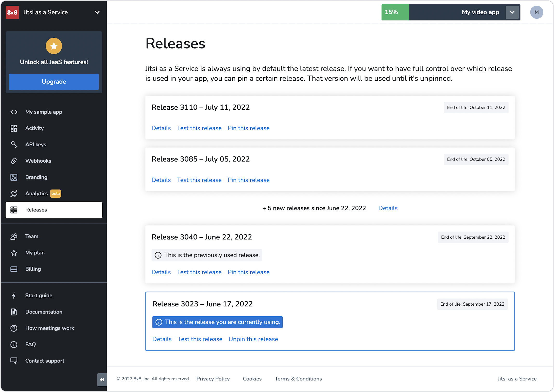554x392 pixels.
Task: Pin Release 3040
Action: (x=249, y=272)
